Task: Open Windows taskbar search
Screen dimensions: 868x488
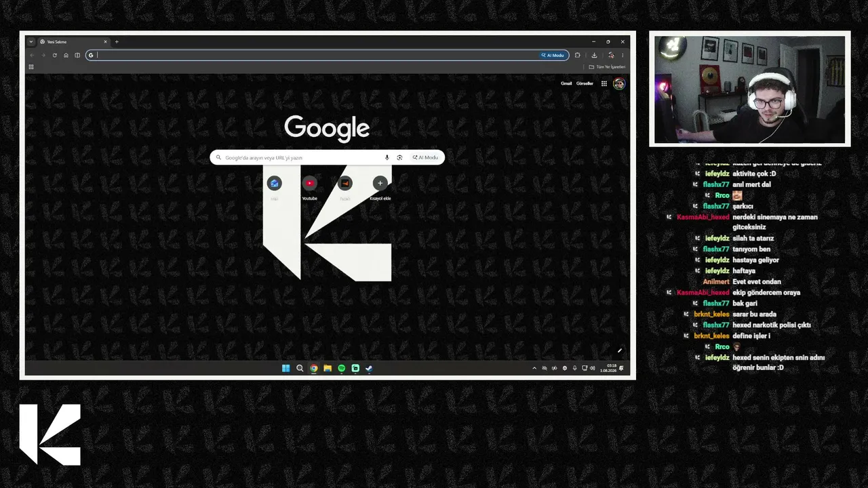Action: tap(300, 368)
